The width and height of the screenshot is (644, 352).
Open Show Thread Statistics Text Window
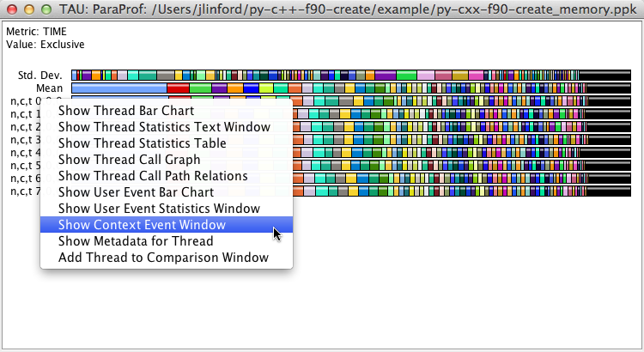(x=163, y=127)
